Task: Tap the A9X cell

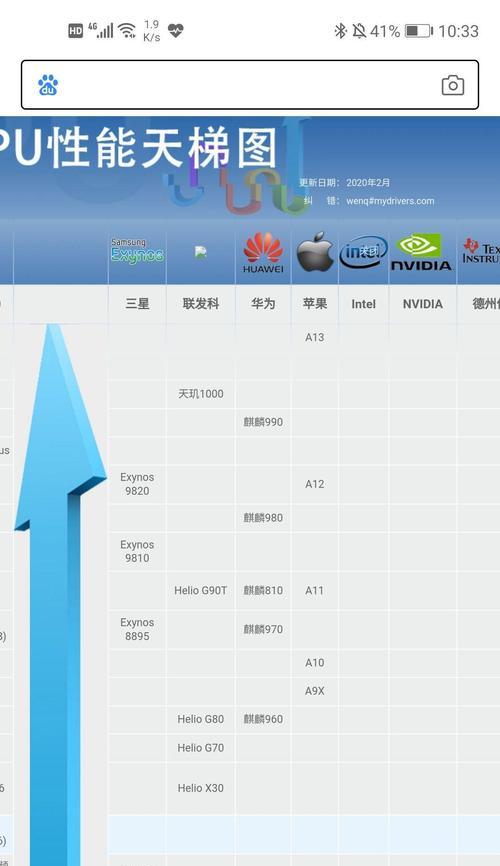Action: tap(315, 691)
